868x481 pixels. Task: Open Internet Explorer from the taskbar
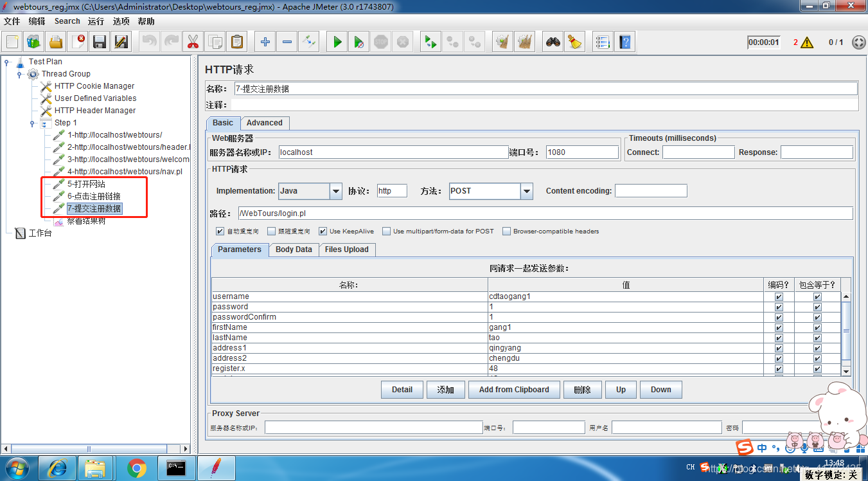[57, 469]
